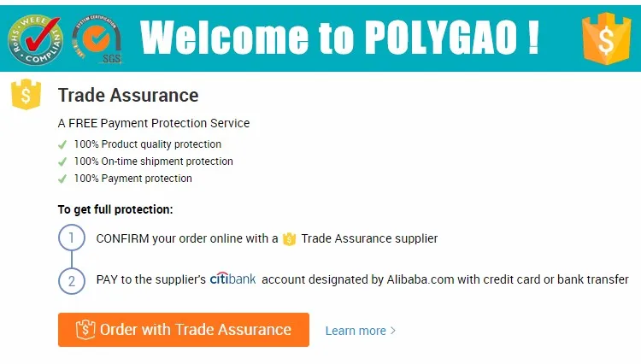641x364 pixels.
Task: Click the 100% Product quality protection text
Action: (x=148, y=144)
